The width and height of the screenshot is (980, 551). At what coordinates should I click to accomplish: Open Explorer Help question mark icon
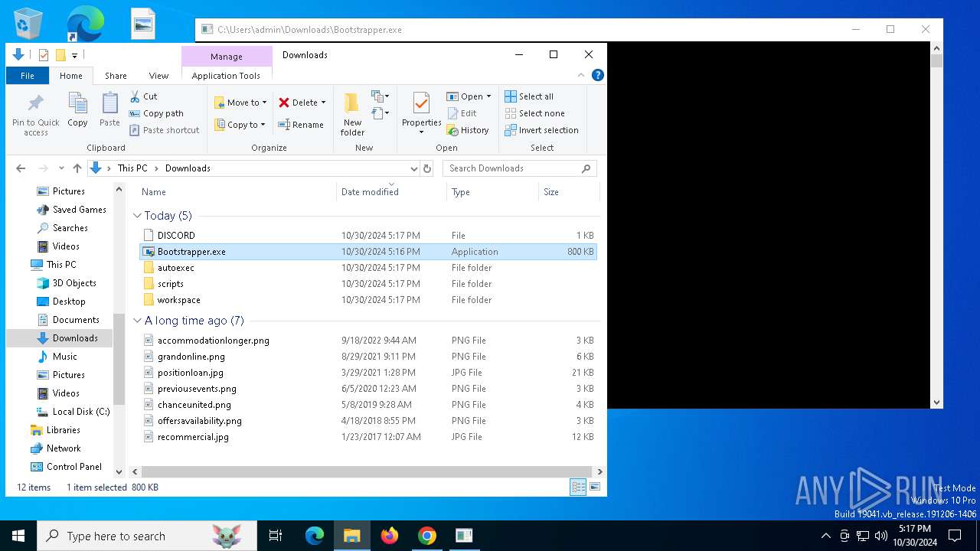[x=598, y=75]
